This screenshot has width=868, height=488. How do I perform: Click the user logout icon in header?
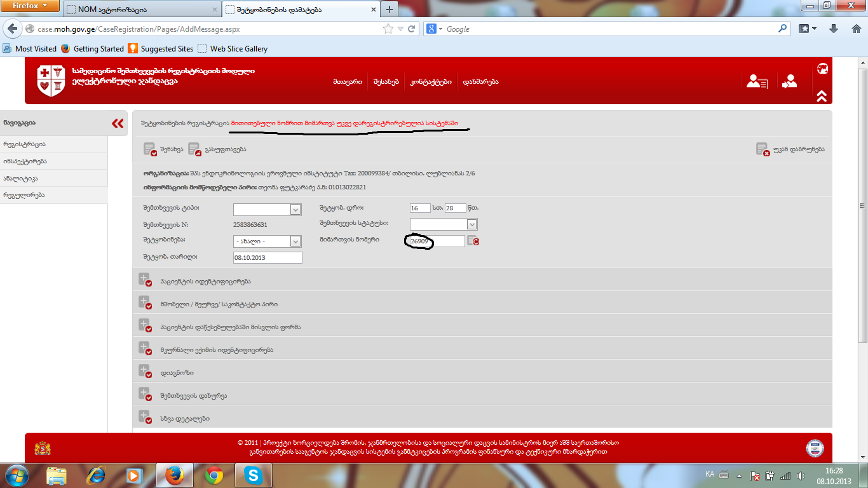[x=790, y=81]
